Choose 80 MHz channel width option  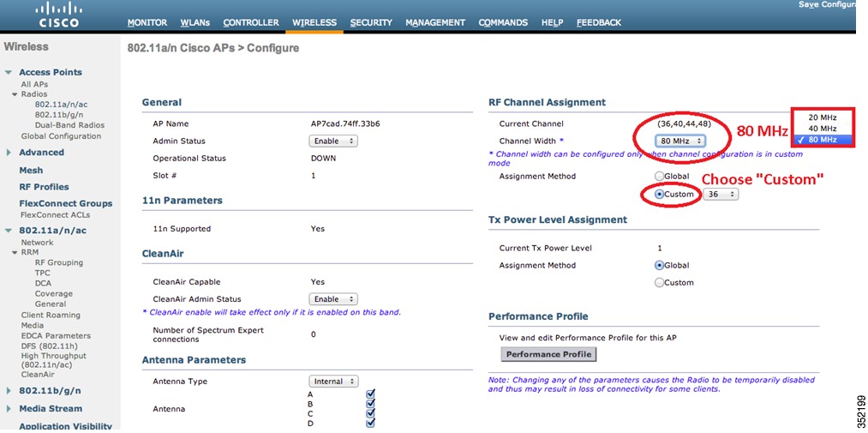point(822,140)
